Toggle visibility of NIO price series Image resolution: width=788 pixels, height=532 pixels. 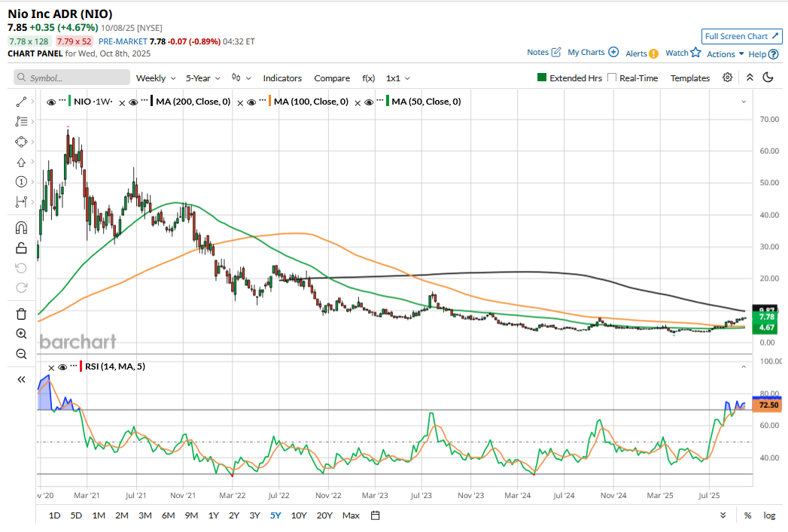[50, 102]
